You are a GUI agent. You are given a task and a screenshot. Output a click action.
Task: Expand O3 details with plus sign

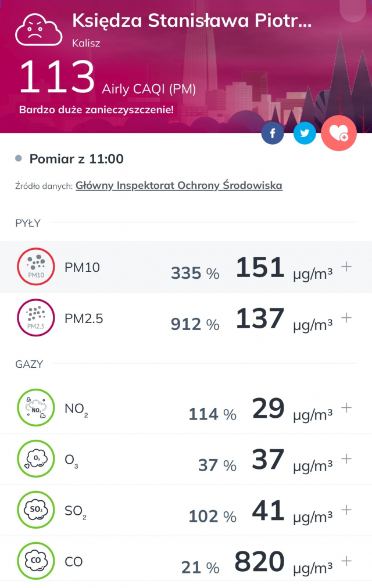pyautogui.click(x=346, y=458)
